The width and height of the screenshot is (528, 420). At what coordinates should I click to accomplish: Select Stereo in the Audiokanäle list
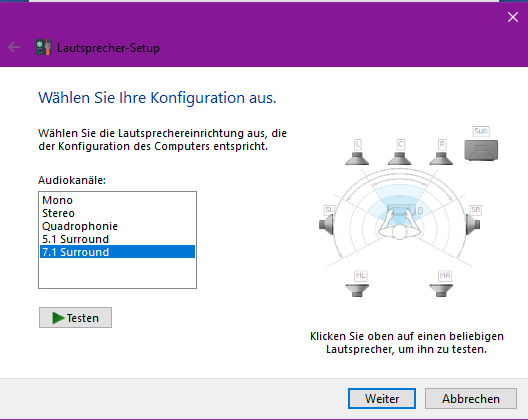pos(118,213)
